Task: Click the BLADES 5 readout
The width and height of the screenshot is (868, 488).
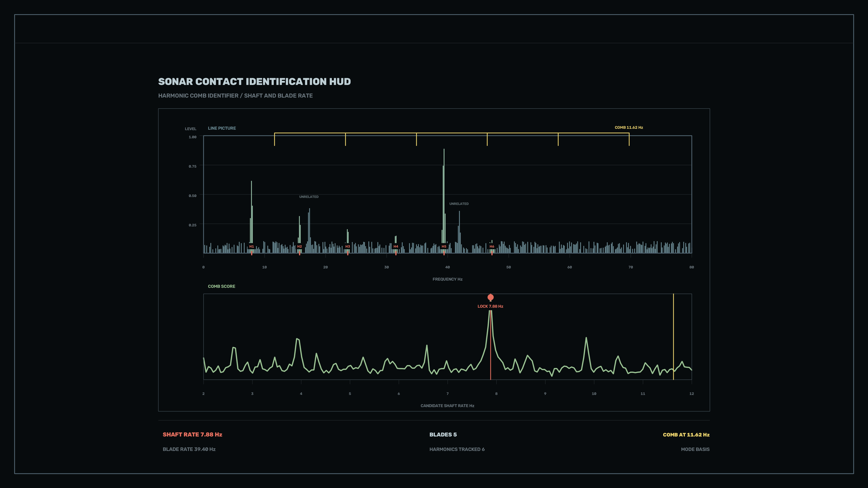Action: point(443,434)
